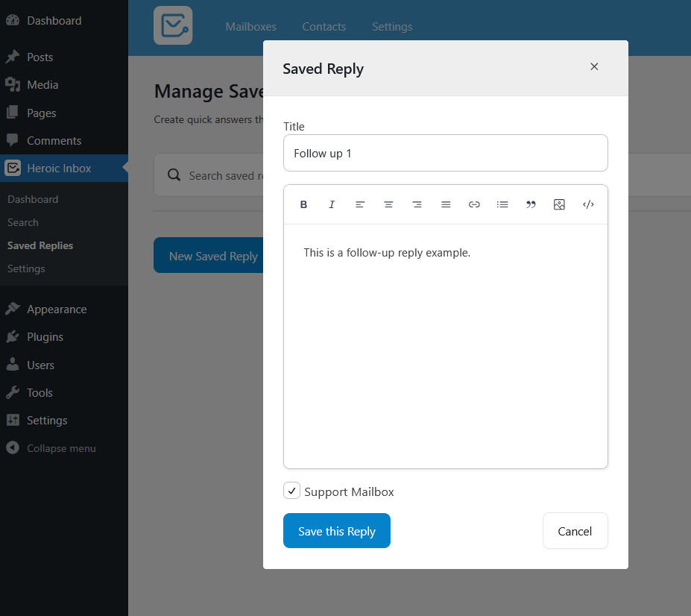Click the Collapse menu label
Viewport: 691px width, 616px height.
[61, 448]
